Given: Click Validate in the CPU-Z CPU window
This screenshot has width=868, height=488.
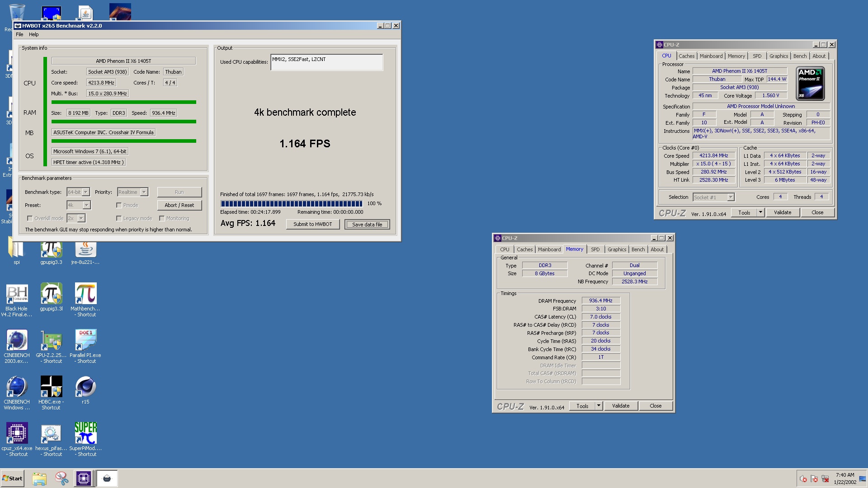Looking at the screenshot, I should [x=783, y=212].
